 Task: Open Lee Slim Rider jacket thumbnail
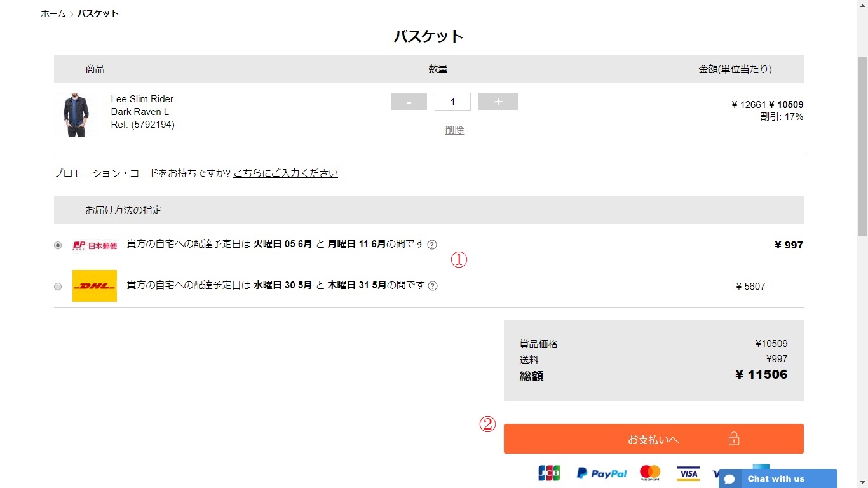point(76,115)
